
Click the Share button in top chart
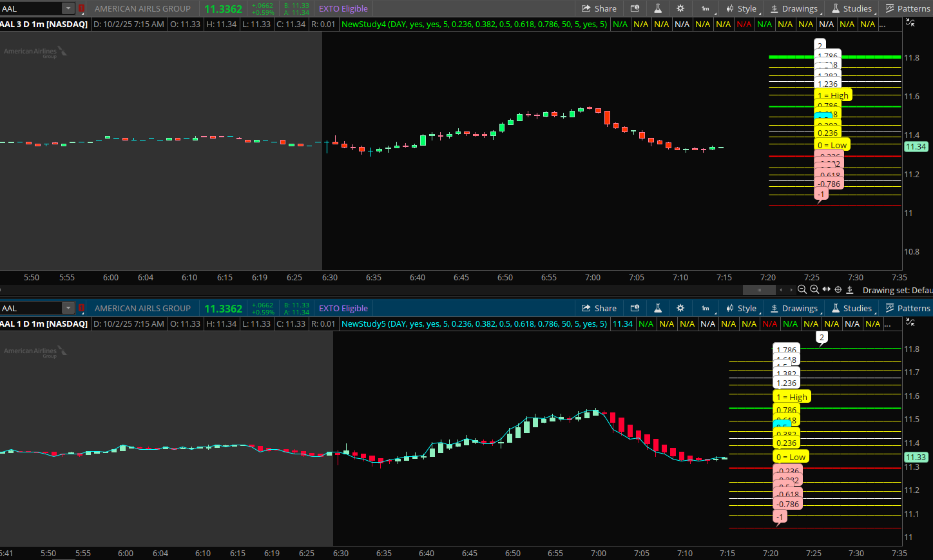[x=599, y=8]
